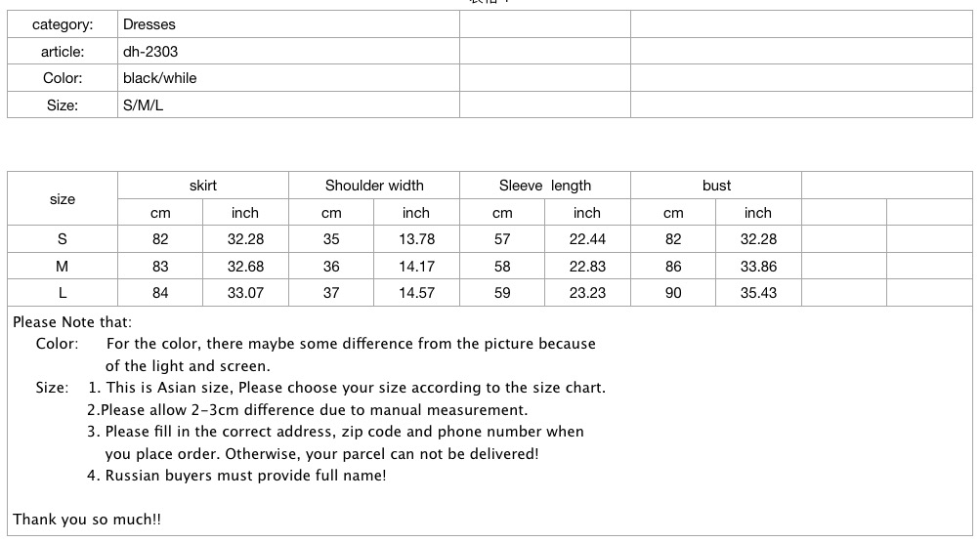
Task: Select the article number "dh-2303" cell
Action: click(150, 51)
